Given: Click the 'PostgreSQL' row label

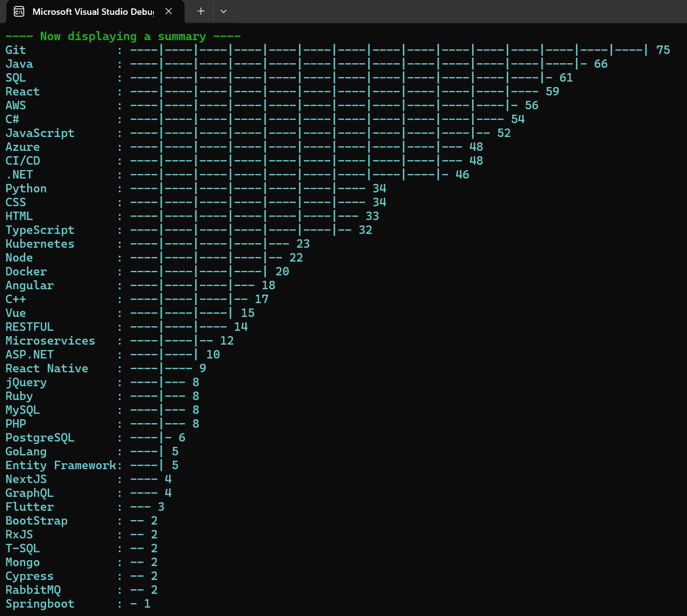Looking at the screenshot, I should pos(40,438).
